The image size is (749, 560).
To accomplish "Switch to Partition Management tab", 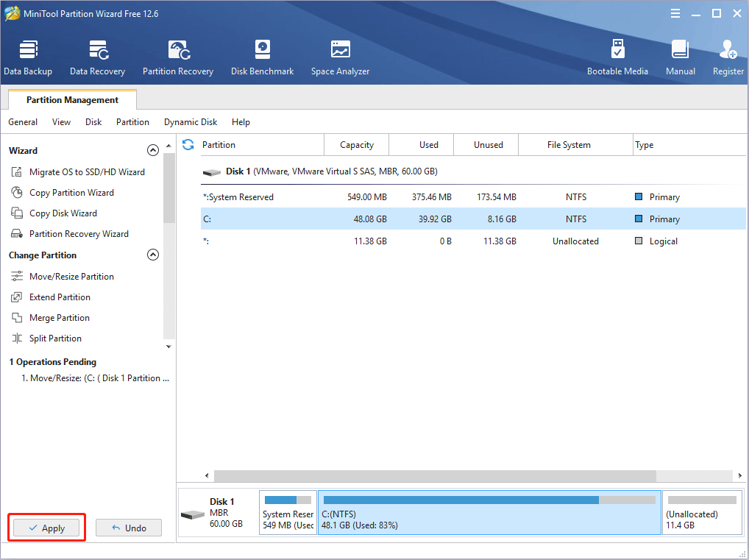I will pos(73,100).
